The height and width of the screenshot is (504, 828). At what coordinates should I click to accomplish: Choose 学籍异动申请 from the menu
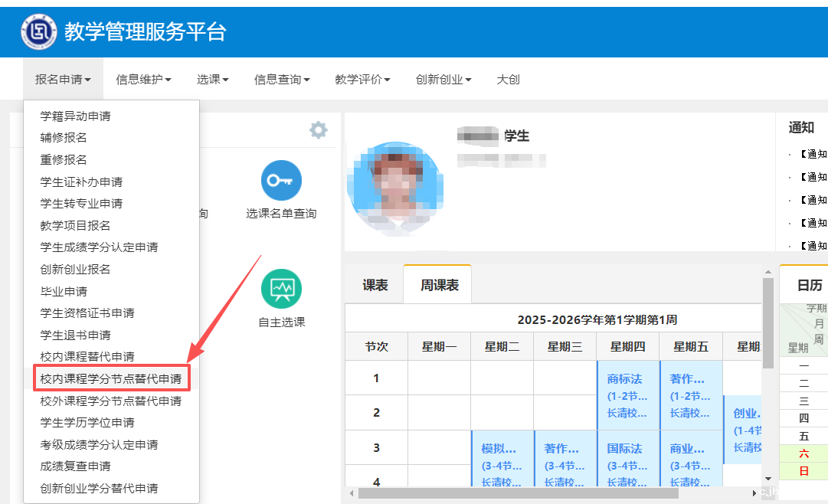tap(76, 116)
